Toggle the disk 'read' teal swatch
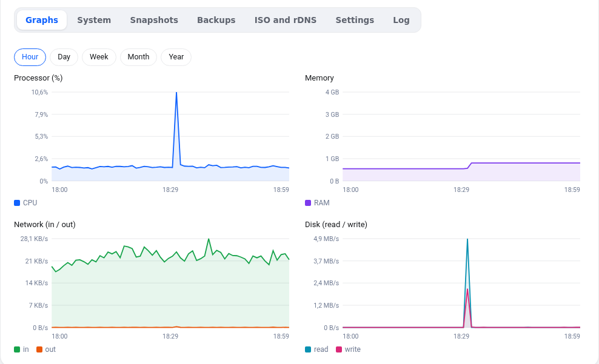 point(308,349)
